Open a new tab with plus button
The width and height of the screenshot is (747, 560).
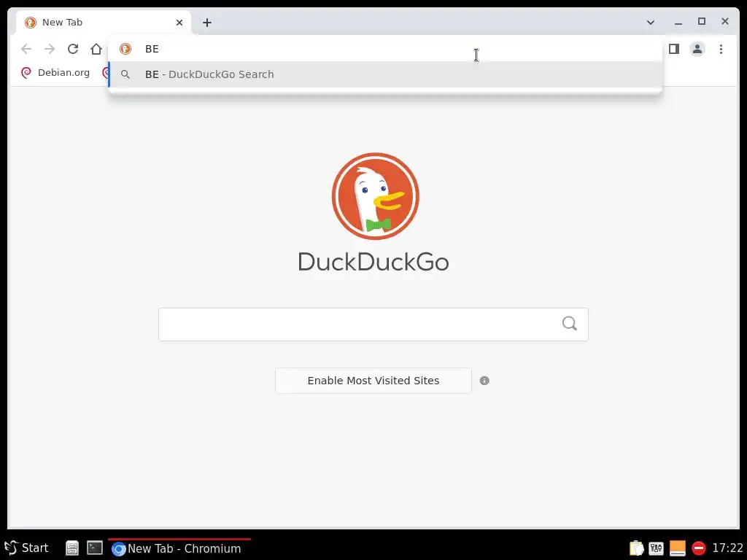(206, 23)
